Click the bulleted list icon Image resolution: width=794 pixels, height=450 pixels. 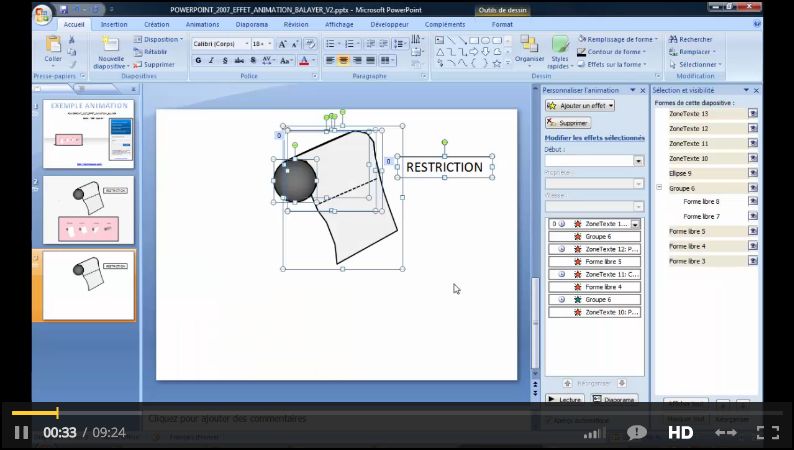coord(331,44)
